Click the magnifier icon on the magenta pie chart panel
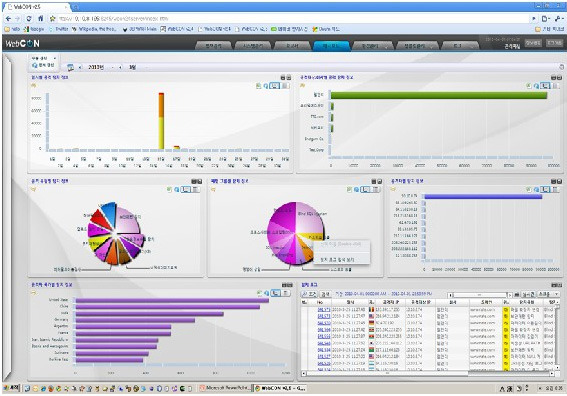This screenshot has height=396, width=567. [x=357, y=190]
